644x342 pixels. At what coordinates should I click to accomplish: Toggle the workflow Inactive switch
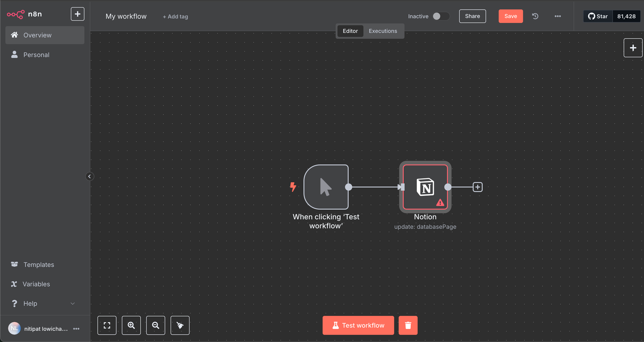pos(440,16)
